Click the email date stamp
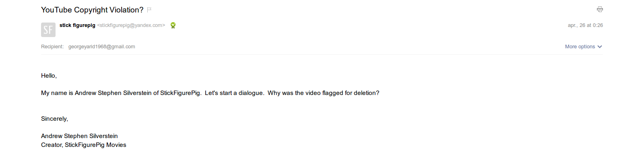Viewport: 644px width, 161px height. click(x=585, y=25)
